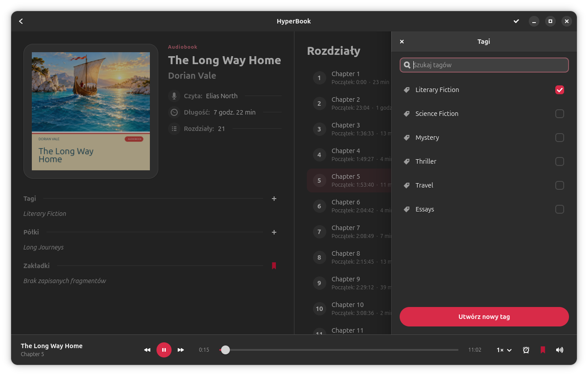Click The Long Way Home in player bar

point(52,346)
